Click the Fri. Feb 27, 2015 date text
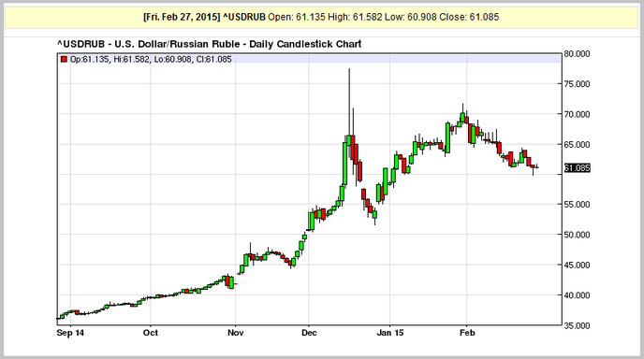The height and width of the screenshot is (359, 644). click(x=182, y=17)
